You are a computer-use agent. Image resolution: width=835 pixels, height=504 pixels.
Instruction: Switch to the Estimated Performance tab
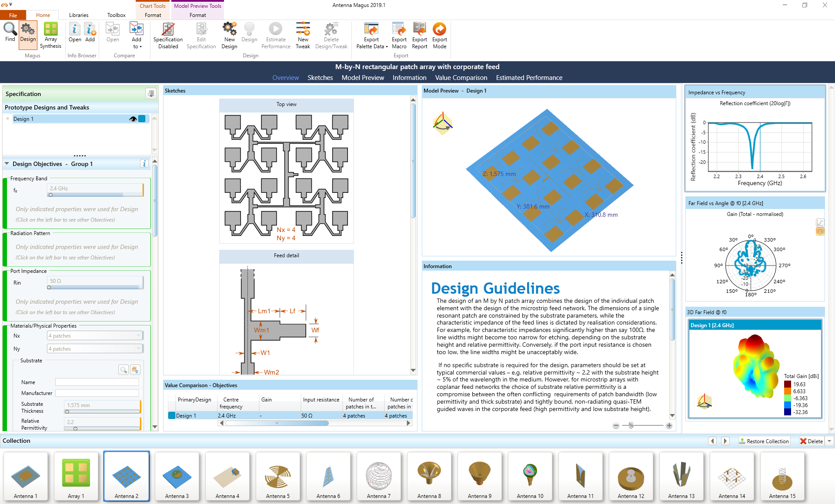tap(528, 78)
